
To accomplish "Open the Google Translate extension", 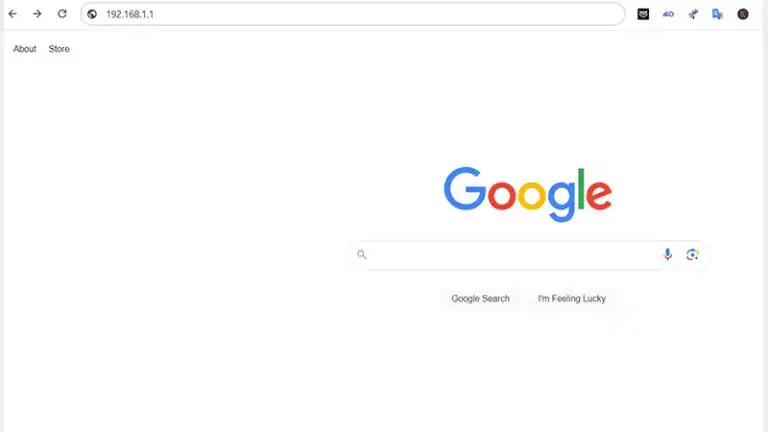I will [x=718, y=14].
